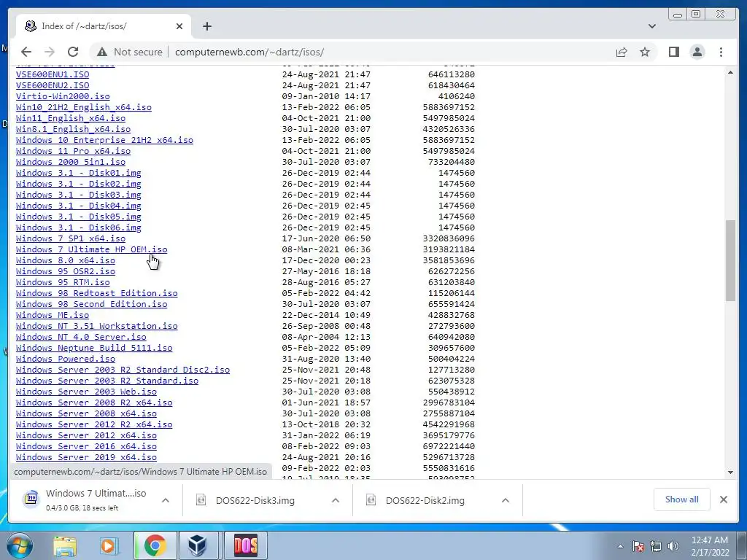Expand Windows 7 Ultimate download options

[x=166, y=500]
